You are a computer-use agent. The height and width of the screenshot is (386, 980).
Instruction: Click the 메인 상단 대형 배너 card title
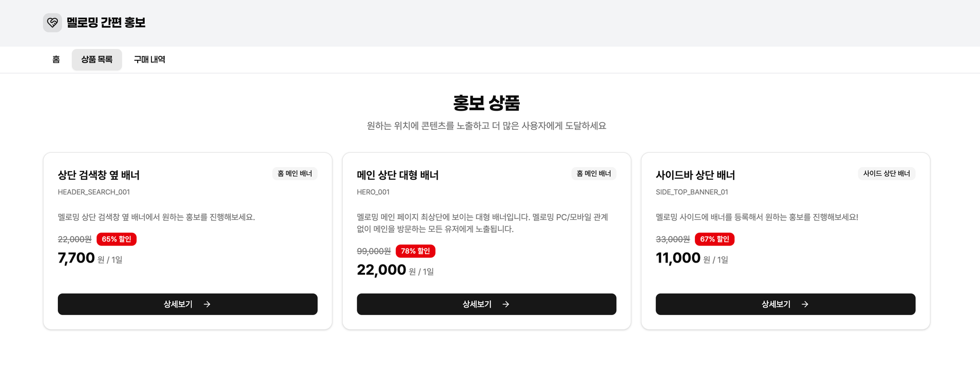pyautogui.click(x=397, y=175)
